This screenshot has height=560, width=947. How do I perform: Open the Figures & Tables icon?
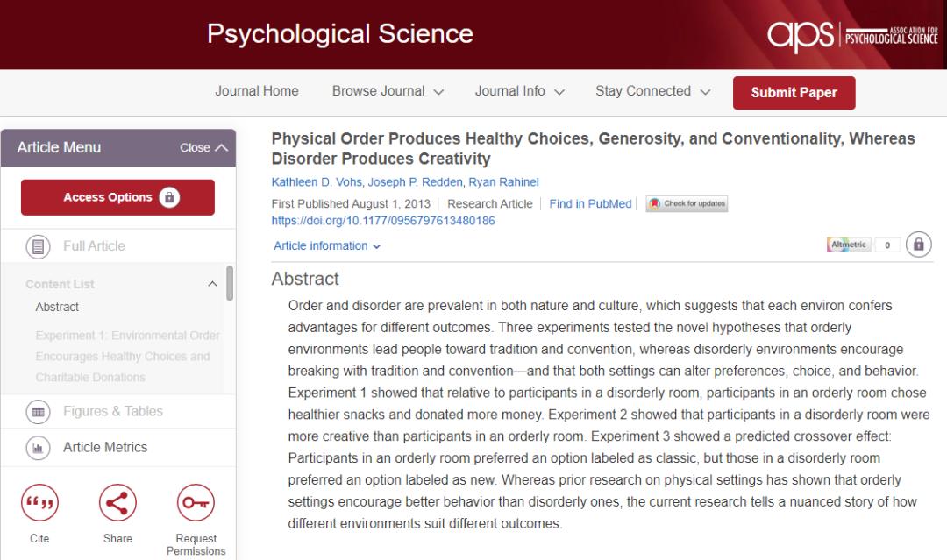point(38,411)
